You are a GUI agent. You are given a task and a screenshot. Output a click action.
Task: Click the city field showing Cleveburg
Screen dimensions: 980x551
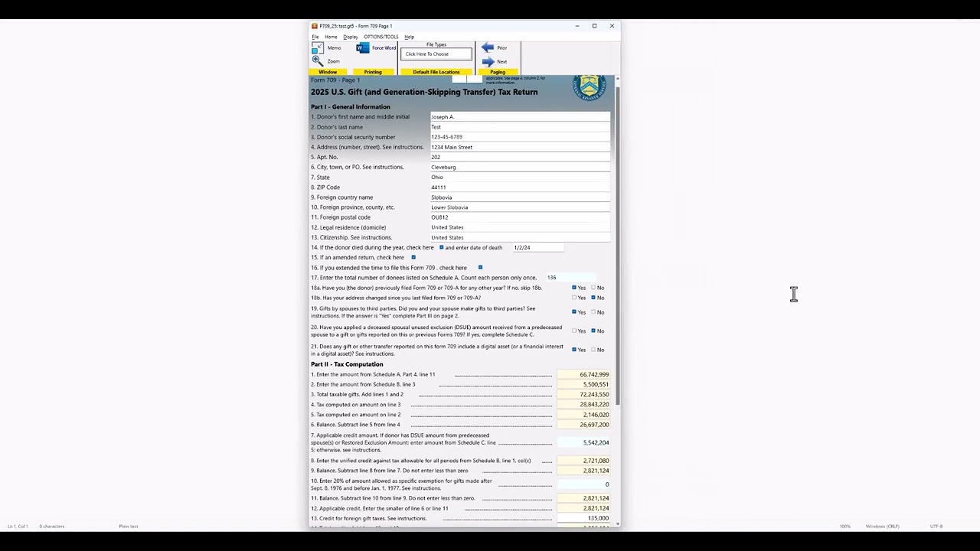click(x=520, y=167)
